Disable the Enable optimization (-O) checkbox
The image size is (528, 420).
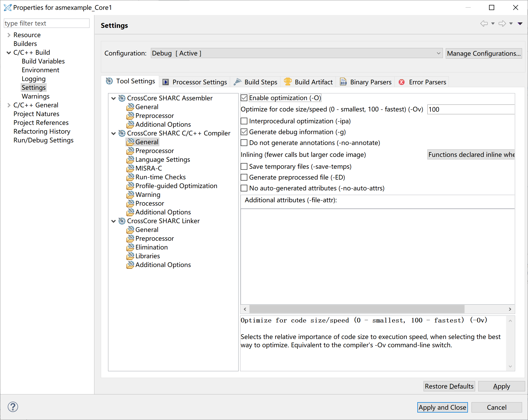point(244,98)
